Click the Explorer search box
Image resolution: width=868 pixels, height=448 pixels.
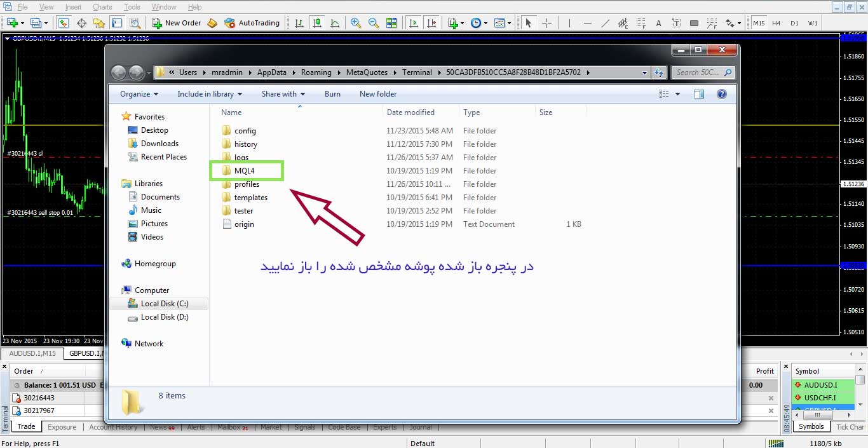[x=703, y=72]
